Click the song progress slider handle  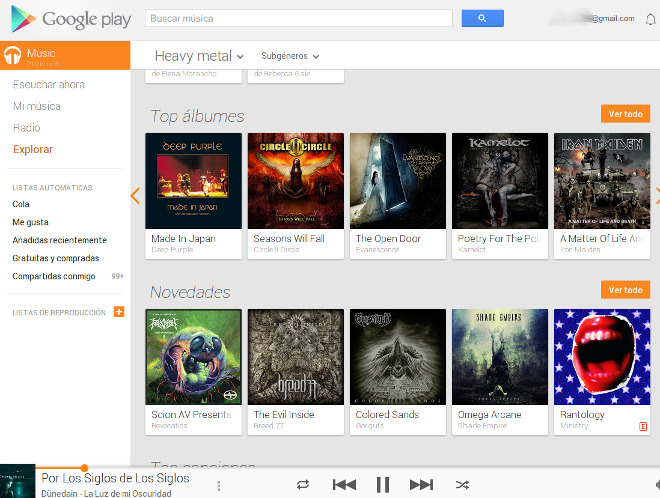pos(84,468)
